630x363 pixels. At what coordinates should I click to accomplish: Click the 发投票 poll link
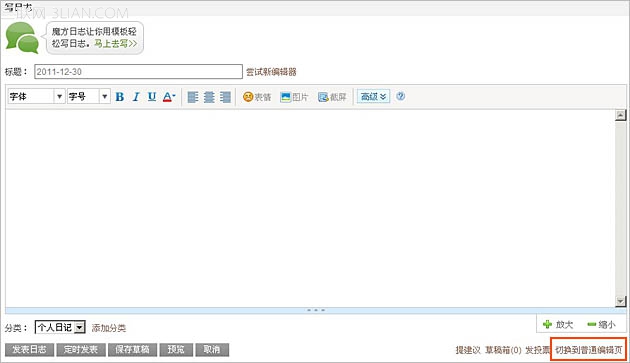click(x=538, y=350)
